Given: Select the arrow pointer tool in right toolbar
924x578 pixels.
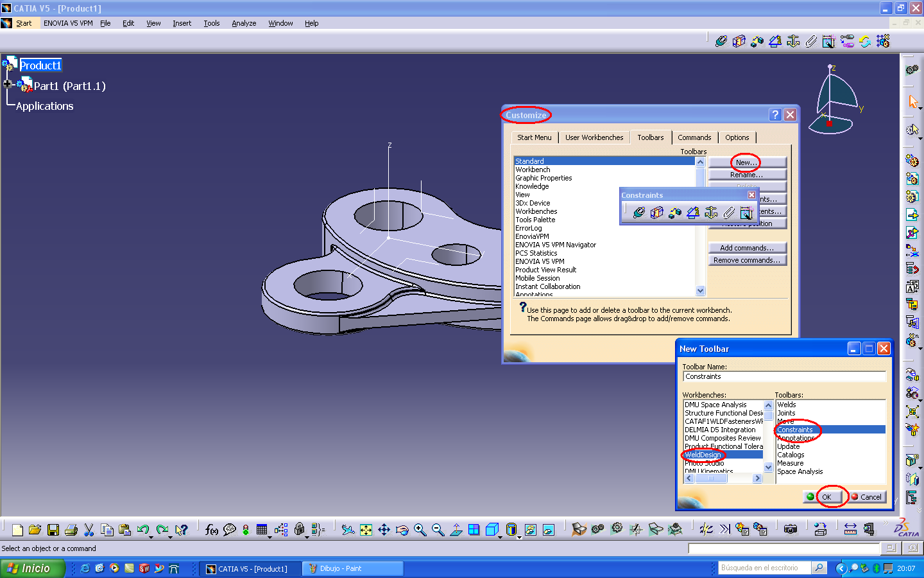Looking at the screenshot, I should pos(912,101).
